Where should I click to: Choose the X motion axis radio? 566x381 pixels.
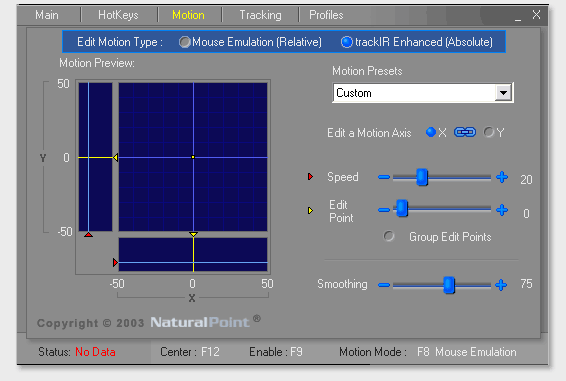pos(431,132)
